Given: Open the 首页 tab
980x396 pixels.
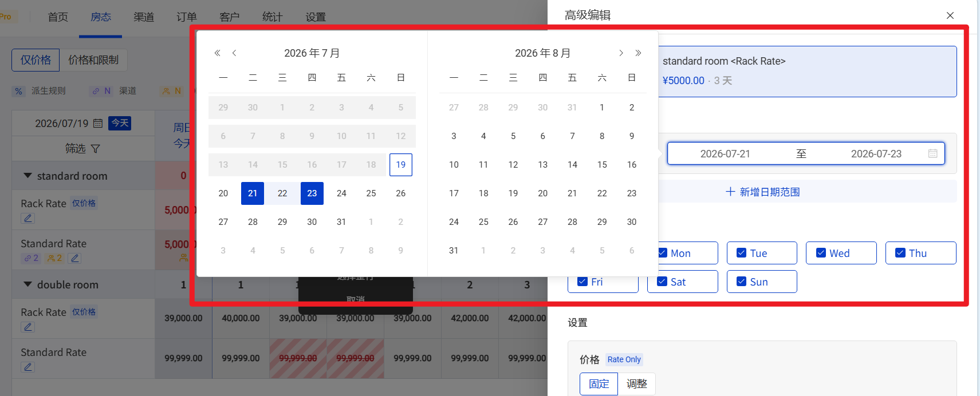Looking at the screenshot, I should (58, 17).
